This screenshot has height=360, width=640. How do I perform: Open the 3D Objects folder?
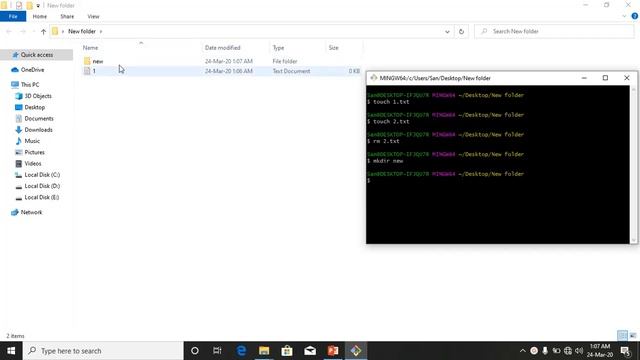coord(38,96)
